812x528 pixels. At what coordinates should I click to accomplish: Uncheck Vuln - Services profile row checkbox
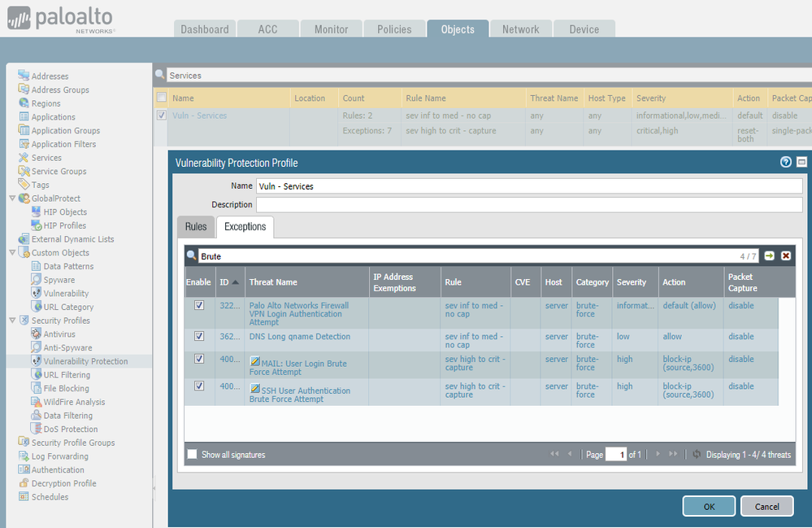pyautogui.click(x=162, y=115)
